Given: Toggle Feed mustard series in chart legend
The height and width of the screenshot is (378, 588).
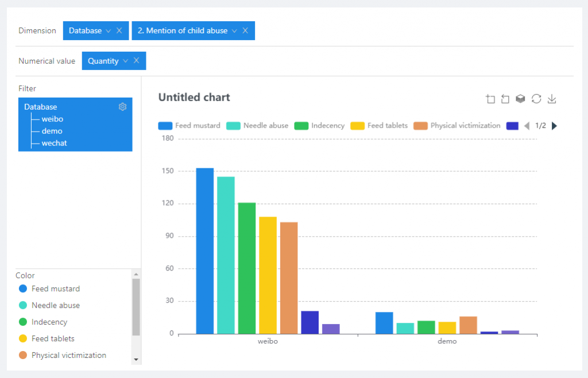Looking at the screenshot, I should (x=189, y=126).
